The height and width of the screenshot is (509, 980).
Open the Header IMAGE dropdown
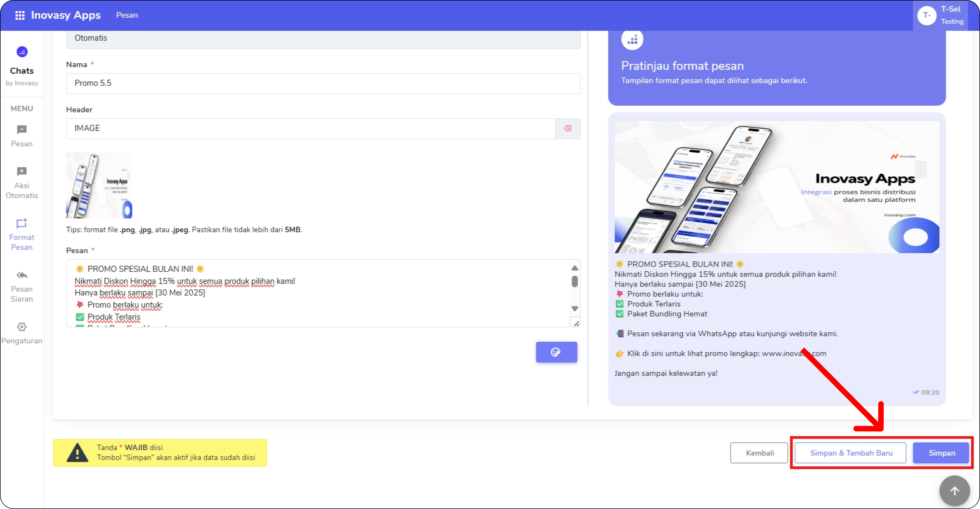(310, 128)
